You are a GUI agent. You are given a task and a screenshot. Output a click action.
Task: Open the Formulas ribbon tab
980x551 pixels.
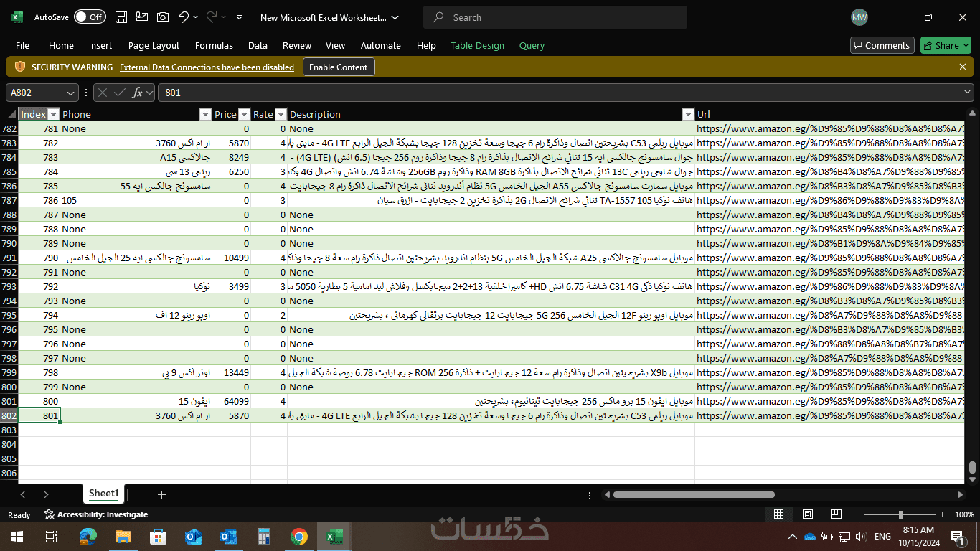tap(214, 45)
